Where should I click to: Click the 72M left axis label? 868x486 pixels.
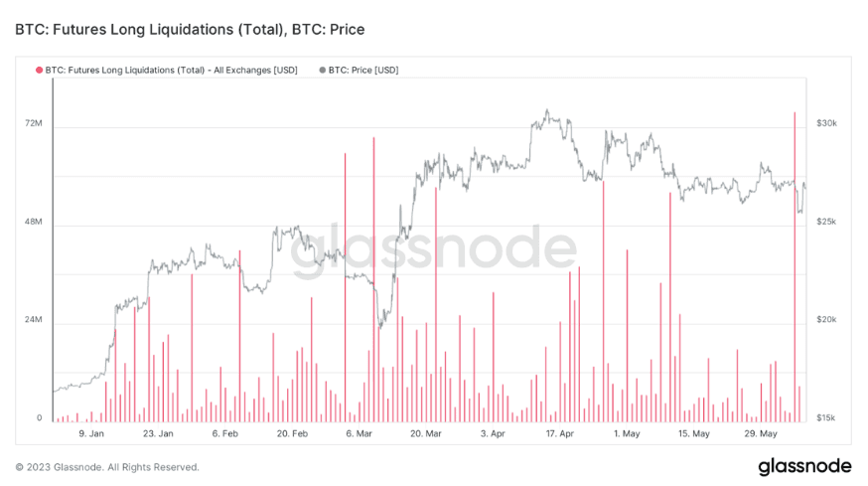click(x=33, y=123)
